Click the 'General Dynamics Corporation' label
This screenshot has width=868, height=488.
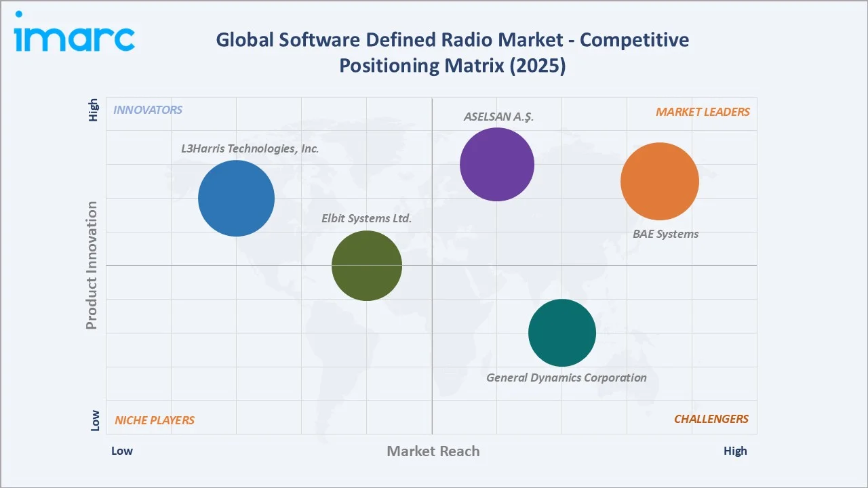click(566, 378)
